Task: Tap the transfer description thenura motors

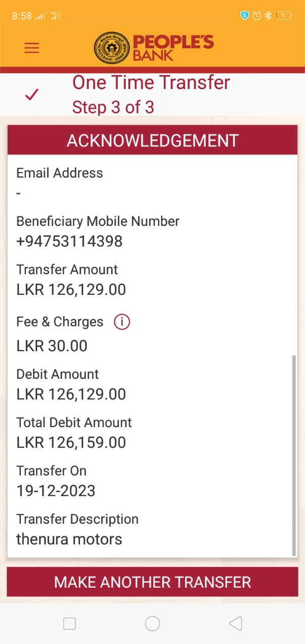Action: (x=69, y=539)
